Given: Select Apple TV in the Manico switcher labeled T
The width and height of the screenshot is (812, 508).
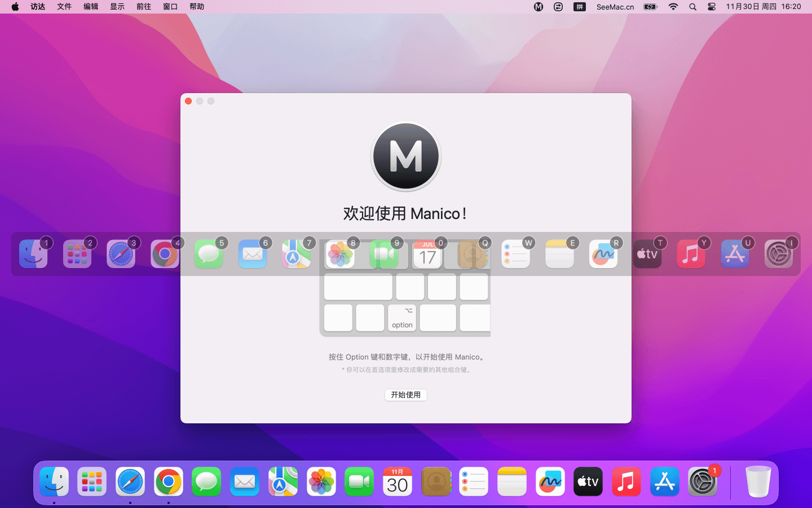Looking at the screenshot, I should pyautogui.click(x=647, y=254).
